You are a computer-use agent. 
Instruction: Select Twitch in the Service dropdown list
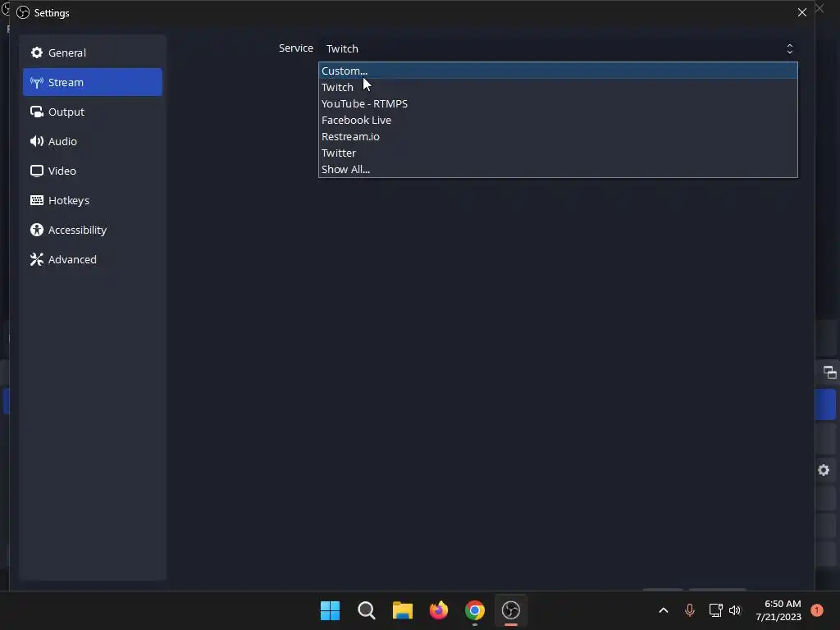[x=558, y=87]
